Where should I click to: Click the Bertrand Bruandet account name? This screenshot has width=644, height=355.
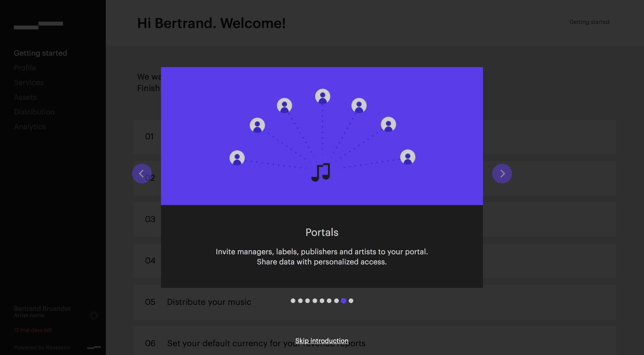tap(42, 309)
